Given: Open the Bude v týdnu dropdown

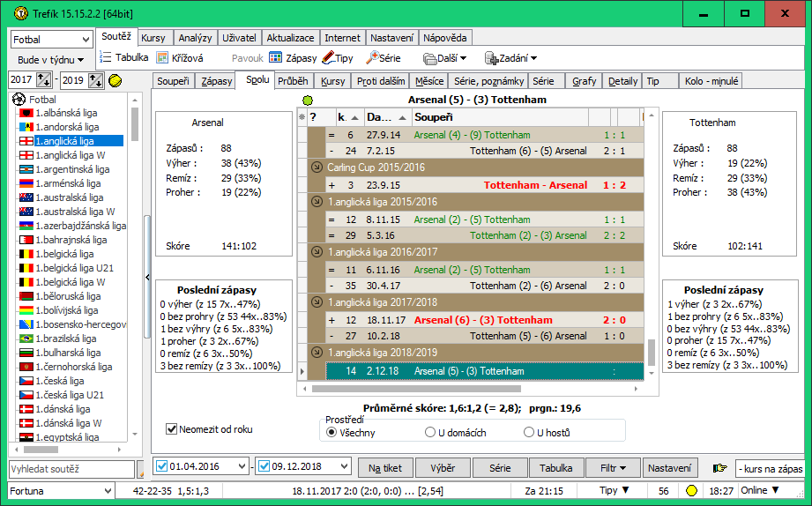Looking at the screenshot, I should click(x=51, y=60).
